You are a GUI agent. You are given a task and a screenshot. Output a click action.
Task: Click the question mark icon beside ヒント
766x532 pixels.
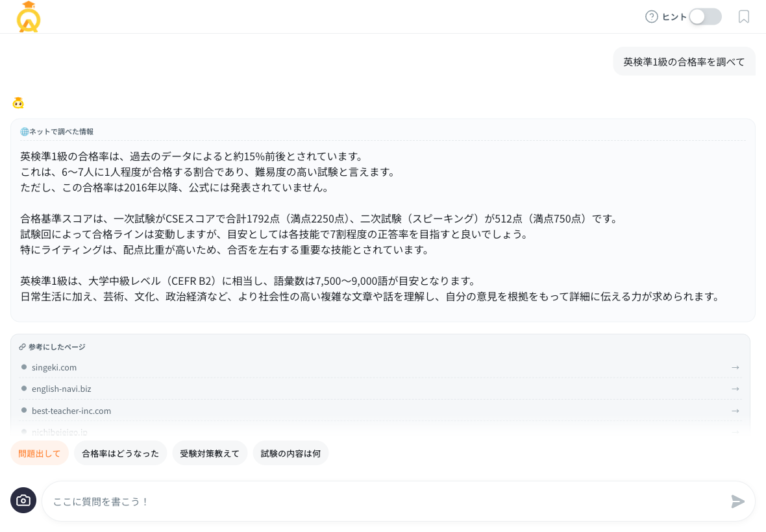(x=651, y=17)
